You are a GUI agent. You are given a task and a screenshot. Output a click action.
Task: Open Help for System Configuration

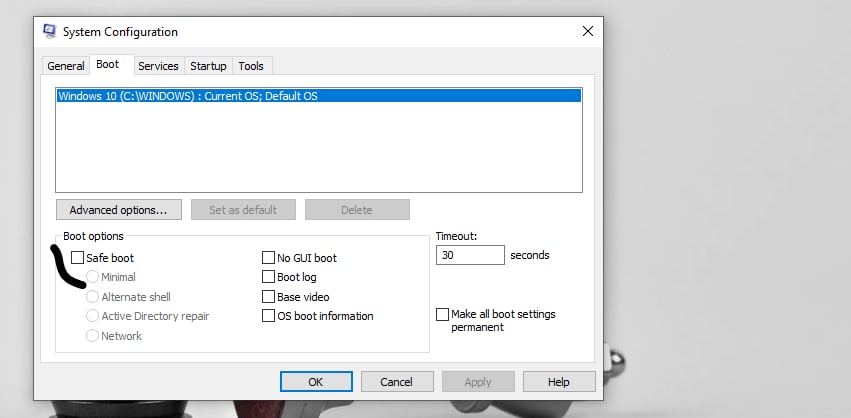tap(559, 382)
